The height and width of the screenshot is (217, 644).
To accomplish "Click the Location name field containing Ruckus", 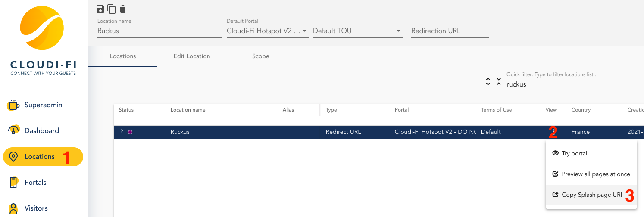I will (159, 31).
